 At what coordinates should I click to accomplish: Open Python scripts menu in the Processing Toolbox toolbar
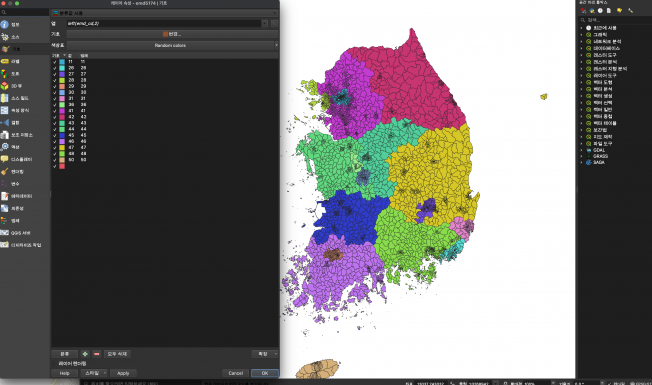click(x=592, y=11)
